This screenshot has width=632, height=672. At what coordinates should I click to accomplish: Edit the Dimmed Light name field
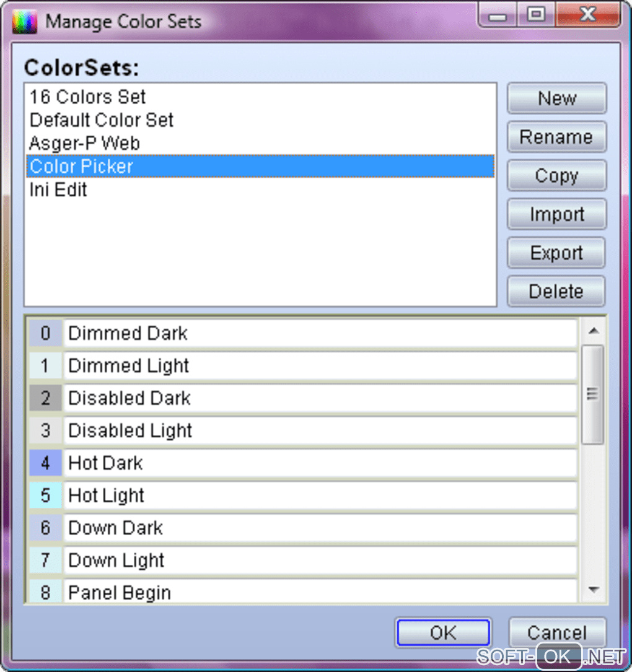coord(320,366)
